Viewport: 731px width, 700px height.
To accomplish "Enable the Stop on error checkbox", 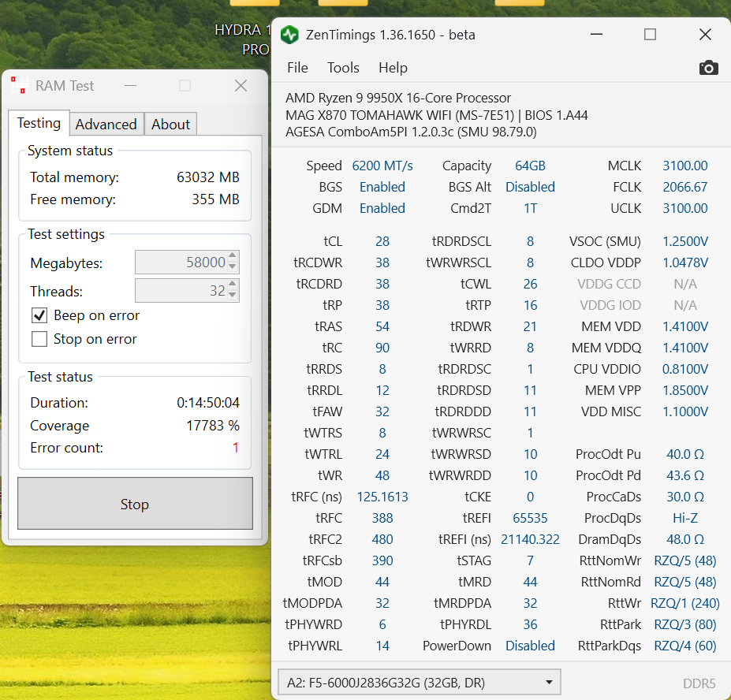I will (39, 339).
